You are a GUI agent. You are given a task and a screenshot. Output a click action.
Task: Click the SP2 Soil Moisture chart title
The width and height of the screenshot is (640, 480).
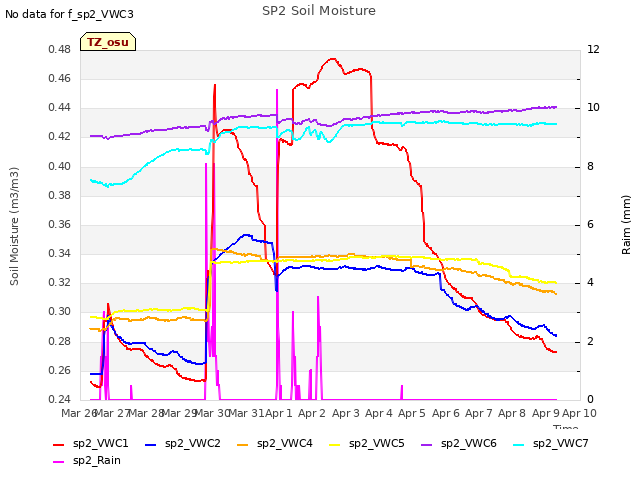(319, 11)
